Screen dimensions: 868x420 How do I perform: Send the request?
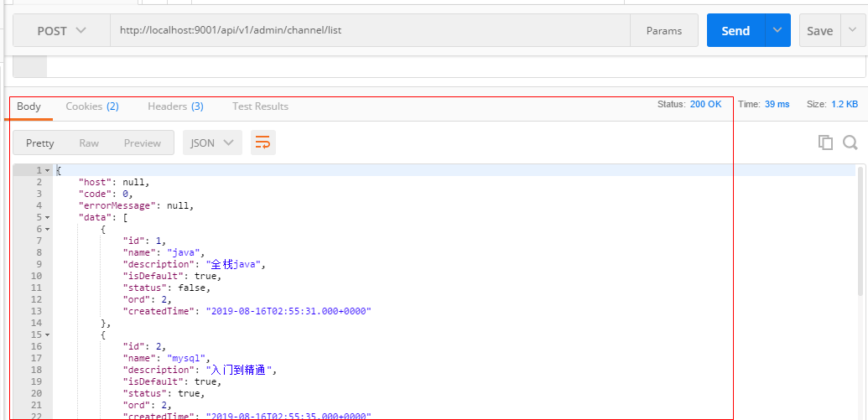pyautogui.click(x=735, y=31)
